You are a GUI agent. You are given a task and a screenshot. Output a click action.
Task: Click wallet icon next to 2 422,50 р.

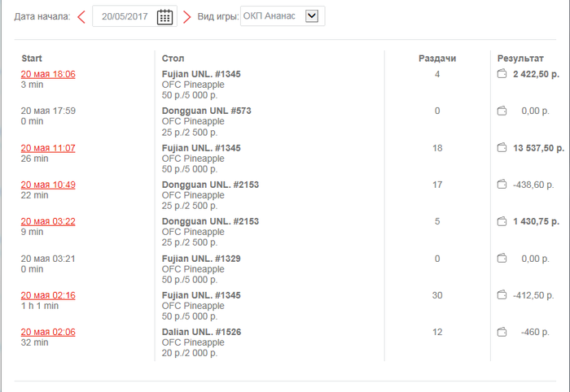click(x=502, y=74)
